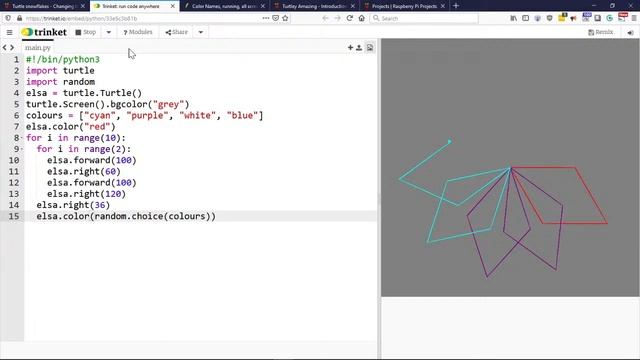Click elsa.right(36) on line 14

(x=73, y=205)
